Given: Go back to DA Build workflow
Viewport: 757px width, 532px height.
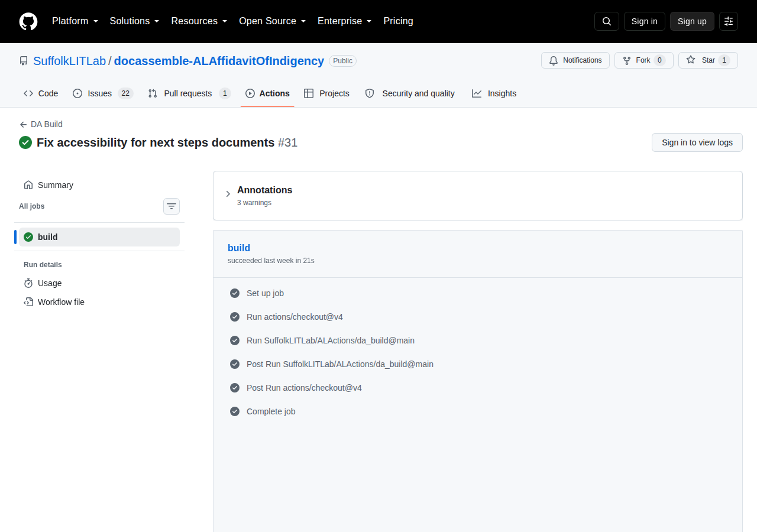Looking at the screenshot, I should (41, 124).
